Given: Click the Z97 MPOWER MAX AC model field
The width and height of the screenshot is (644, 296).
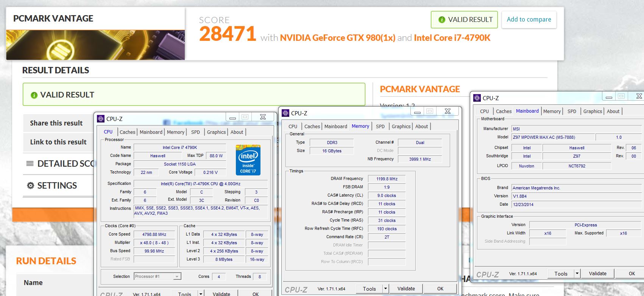Looking at the screenshot, I should click(553, 137).
